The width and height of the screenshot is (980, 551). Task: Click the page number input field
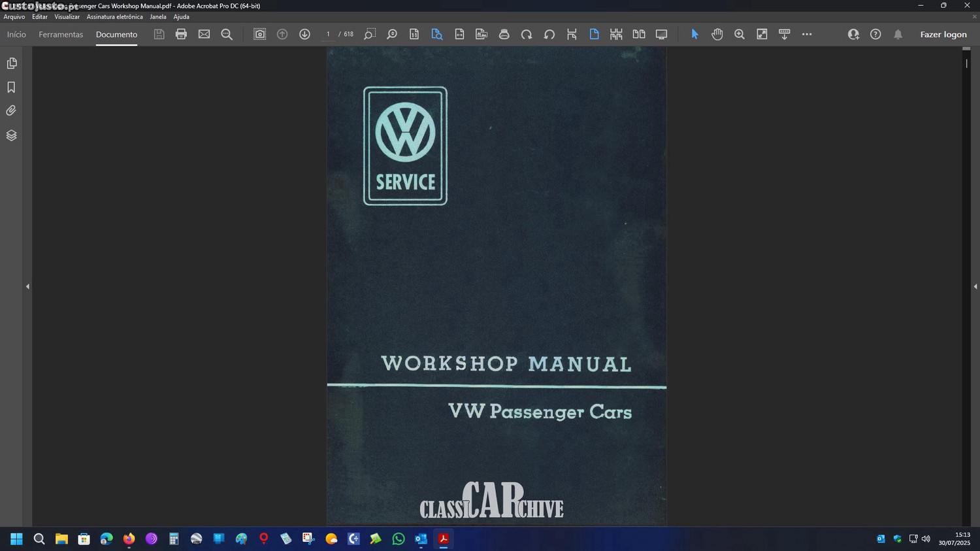coord(328,34)
